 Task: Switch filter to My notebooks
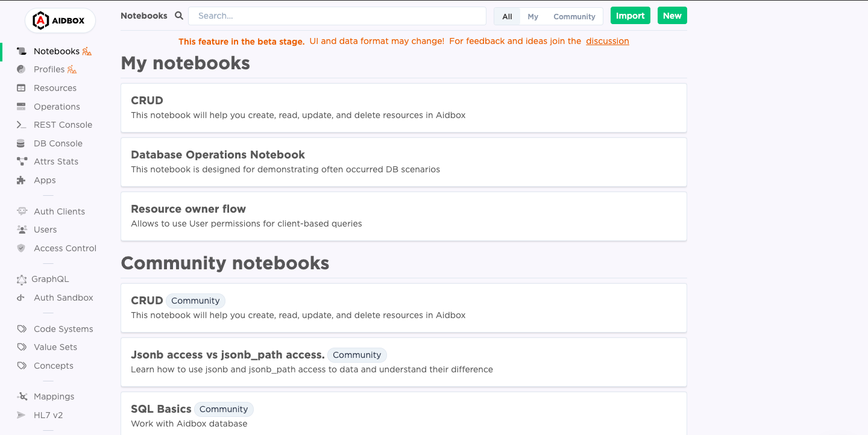click(x=533, y=16)
